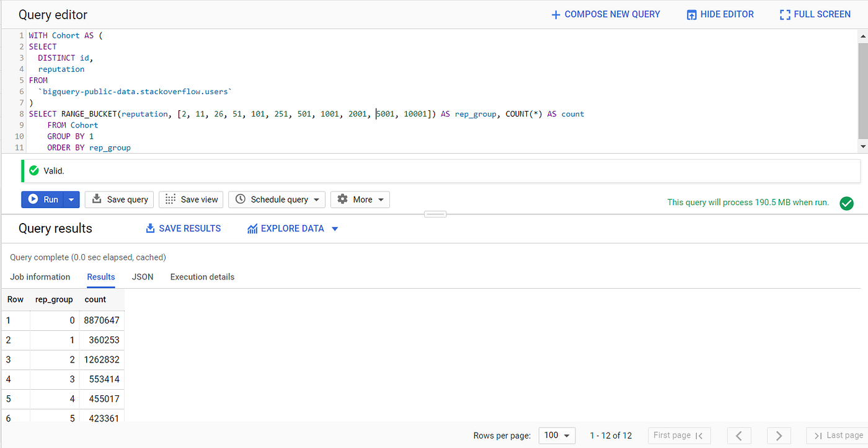This screenshot has height=448, width=868.
Task: Click the Explore Data chart icon
Action: [252, 228]
